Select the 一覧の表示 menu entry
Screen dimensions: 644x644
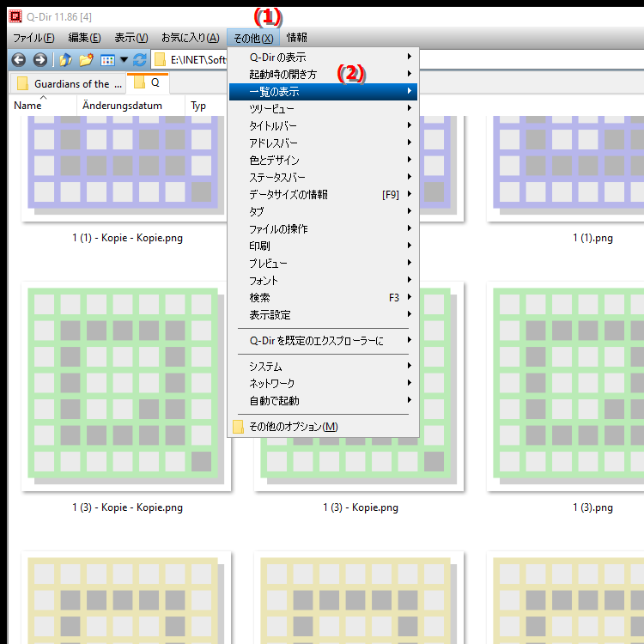click(x=323, y=92)
